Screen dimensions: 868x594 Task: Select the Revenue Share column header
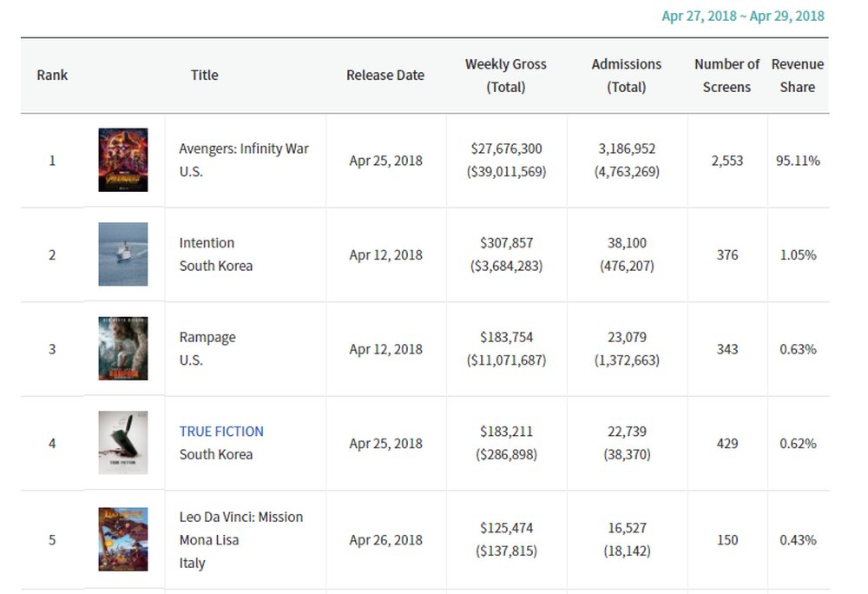[798, 76]
